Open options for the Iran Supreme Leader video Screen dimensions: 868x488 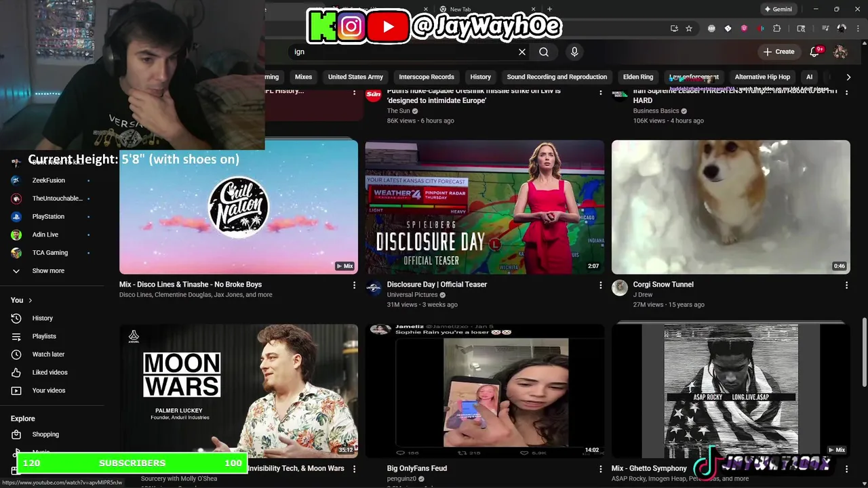pyautogui.click(x=846, y=94)
